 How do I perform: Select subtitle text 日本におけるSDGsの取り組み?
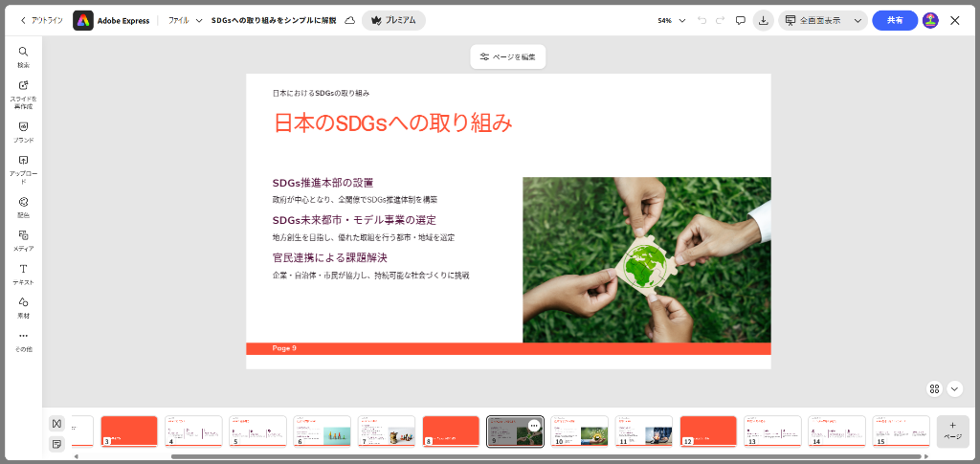[321, 93]
